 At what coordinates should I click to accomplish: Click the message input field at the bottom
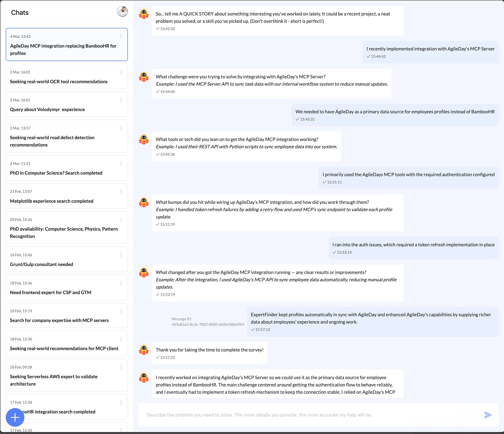pyautogui.click(x=277, y=415)
